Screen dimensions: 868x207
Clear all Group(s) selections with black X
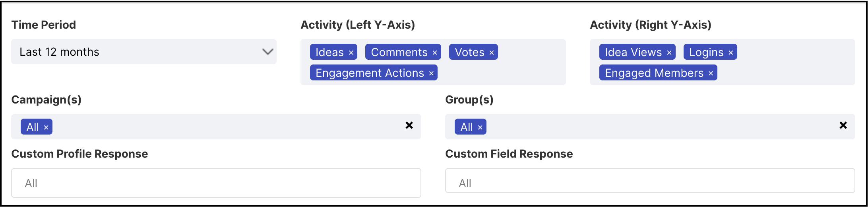tap(843, 125)
